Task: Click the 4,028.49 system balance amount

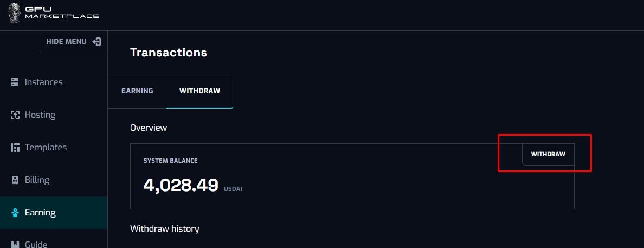Action: click(181, 185)
